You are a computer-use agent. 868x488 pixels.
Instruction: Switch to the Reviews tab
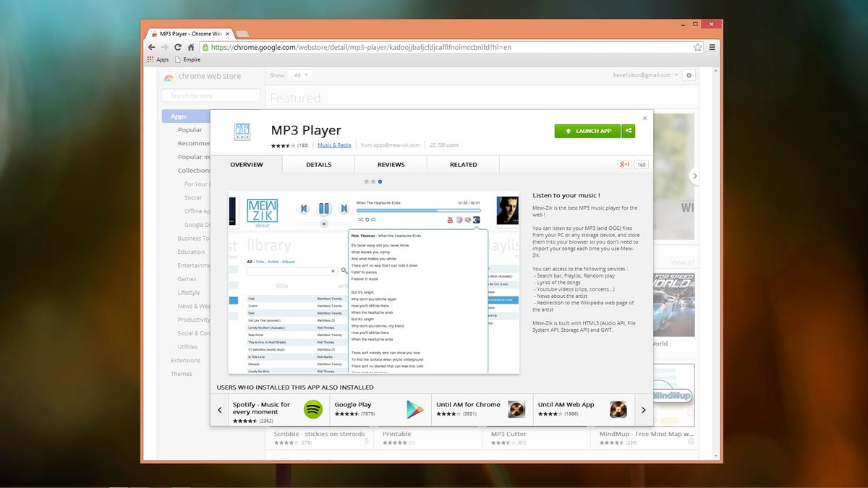tap(391, 164)
